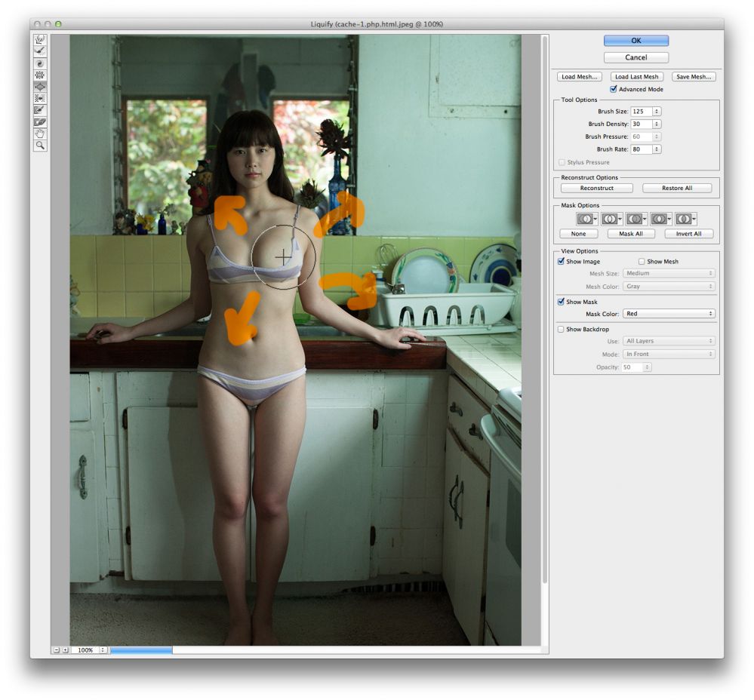Open the zoom percentage dropdown at bottom
754x700 pixels.
(x=103, y=649)
